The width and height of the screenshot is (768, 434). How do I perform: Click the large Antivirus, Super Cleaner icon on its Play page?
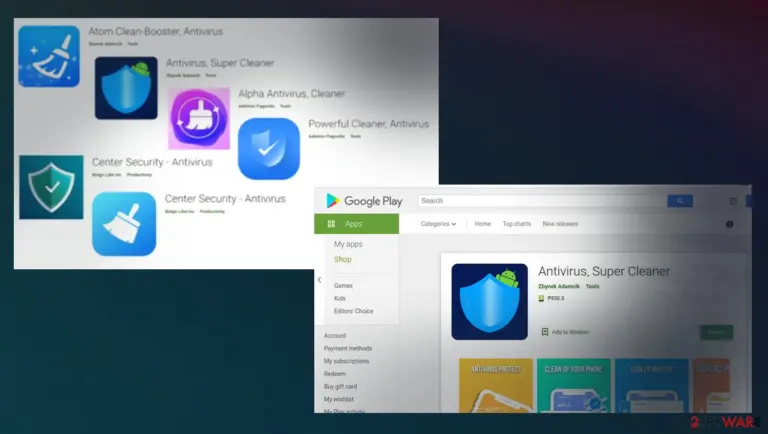490,302
